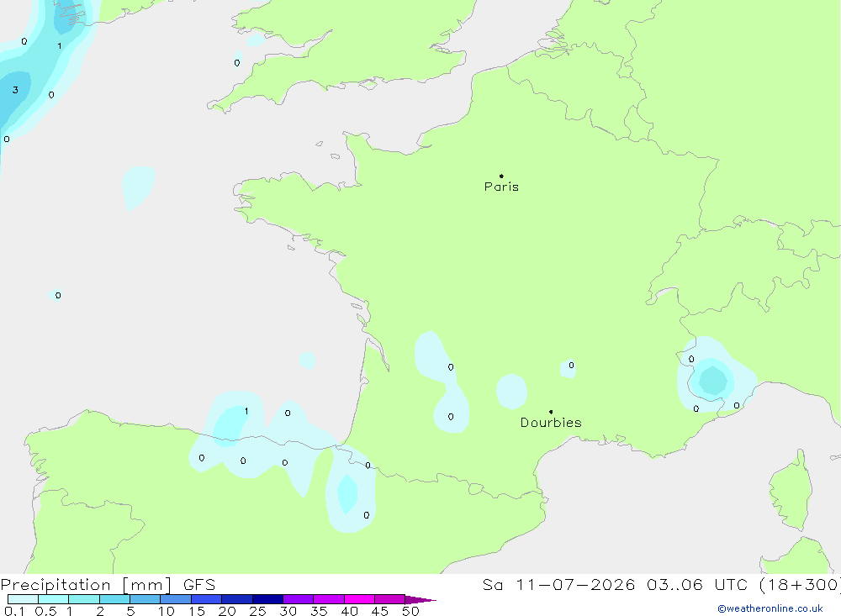Click the '10' legend scale label
This screenshot has width=841, height=616.
point(167,611)
